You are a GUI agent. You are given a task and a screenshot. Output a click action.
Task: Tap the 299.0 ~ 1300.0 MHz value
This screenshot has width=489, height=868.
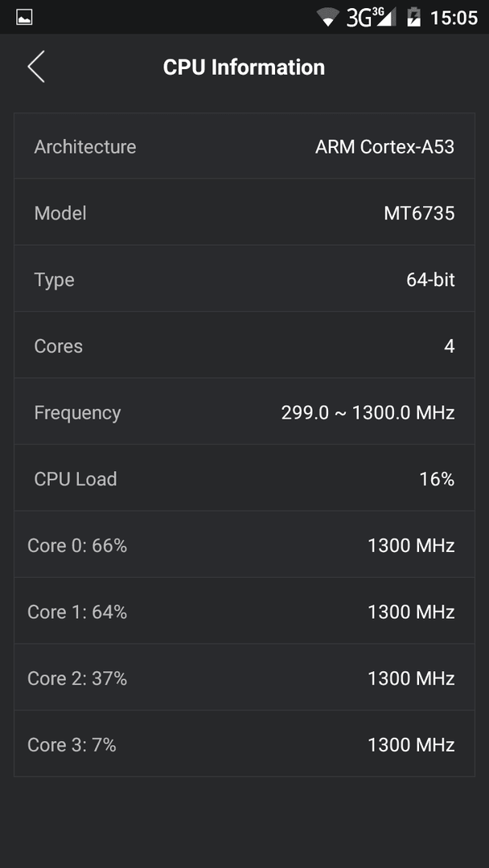tap(368, 412)
